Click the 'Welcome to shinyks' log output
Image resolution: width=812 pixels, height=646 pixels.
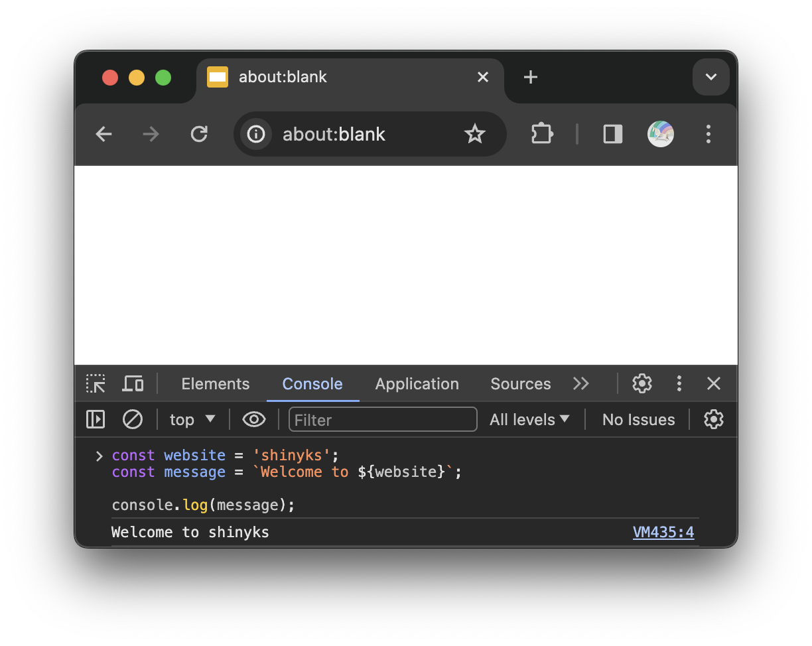pos(190,532)
